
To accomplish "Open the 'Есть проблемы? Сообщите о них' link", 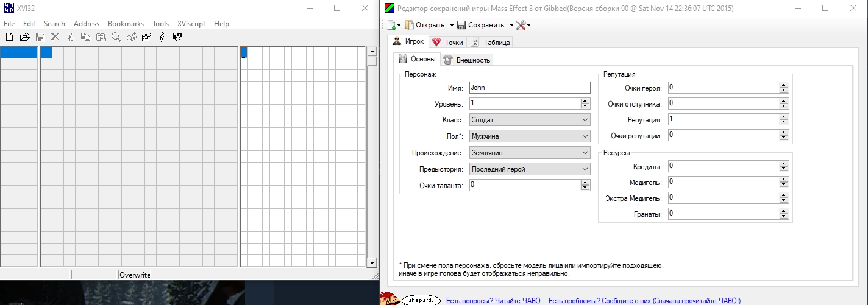I will click(645, 301).
